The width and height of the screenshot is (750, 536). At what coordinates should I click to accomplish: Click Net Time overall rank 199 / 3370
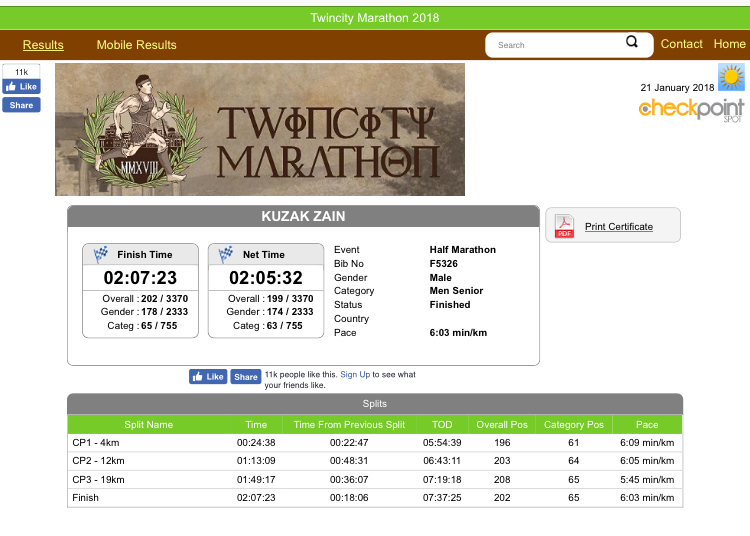290,299
